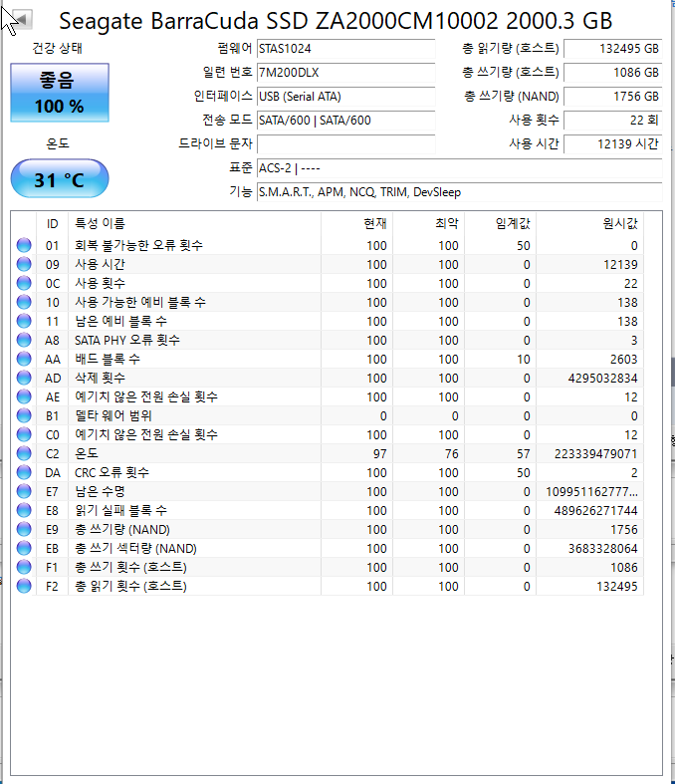Select raw value 223339479071 in temperature row
Screen dimensions: 675x784
coord(595,454)
